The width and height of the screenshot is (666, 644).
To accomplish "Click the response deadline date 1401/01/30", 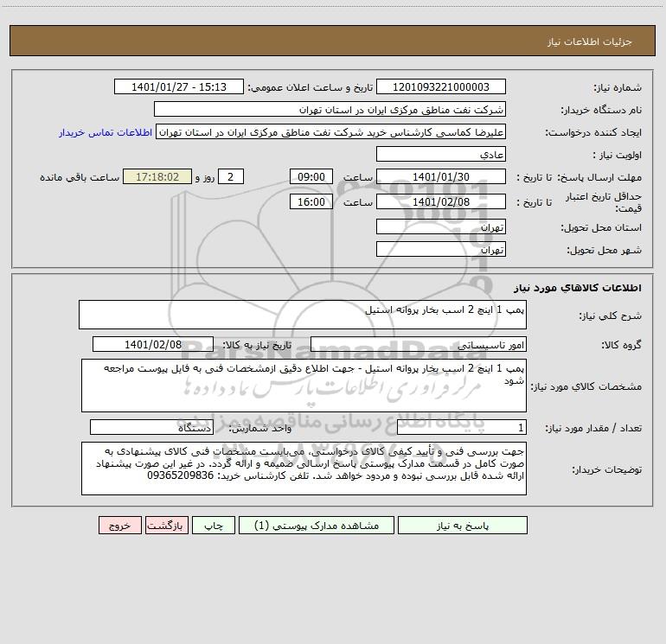I will (441, 176).
